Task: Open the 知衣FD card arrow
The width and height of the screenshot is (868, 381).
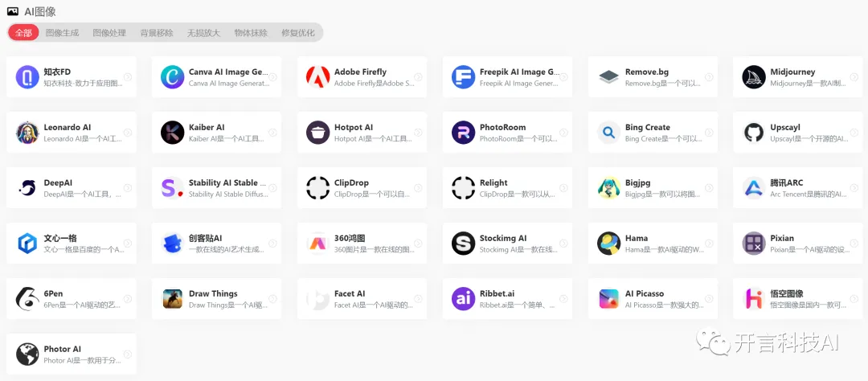Action: point(127,77)
